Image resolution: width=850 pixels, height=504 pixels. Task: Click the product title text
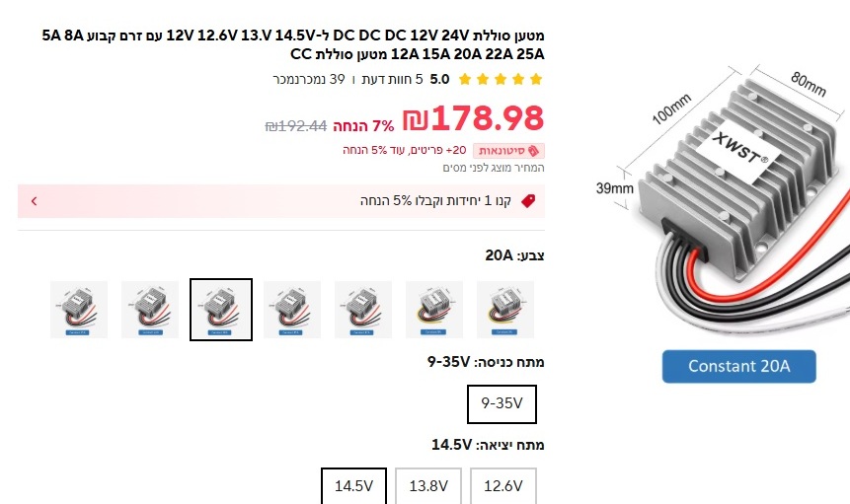point(293,45)
